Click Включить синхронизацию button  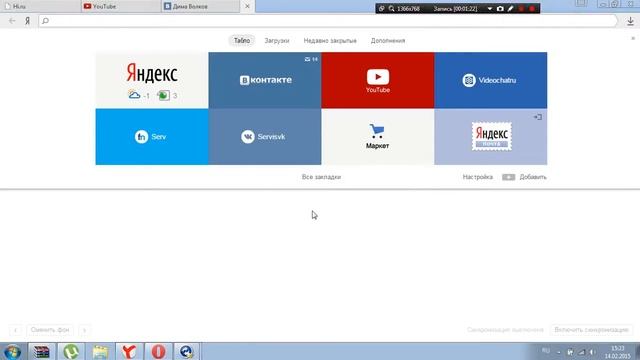point(591,330)
